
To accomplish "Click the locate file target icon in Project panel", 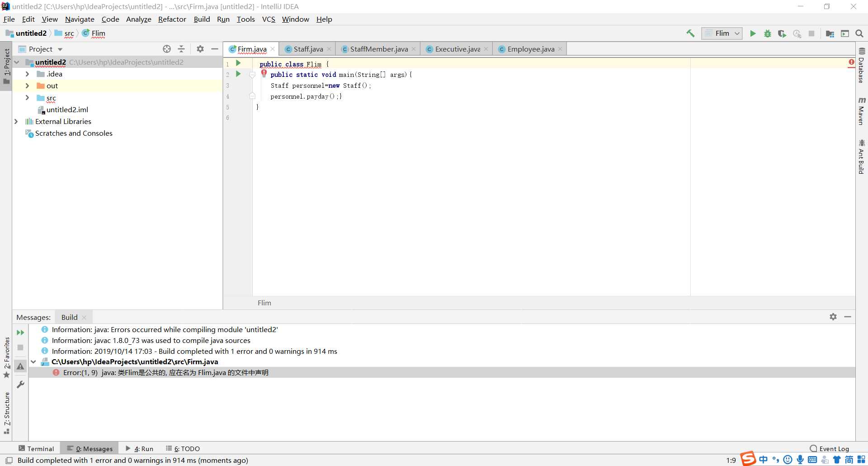I will pyautogui.click(x=167, y=49).
